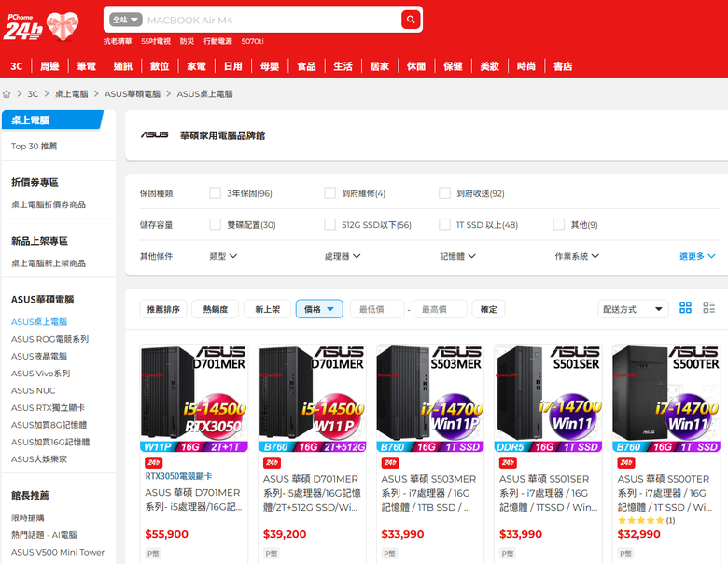Click the five-star rating on S500TER
The height and width of the screenshot is (564, 728).
(640, 520)
